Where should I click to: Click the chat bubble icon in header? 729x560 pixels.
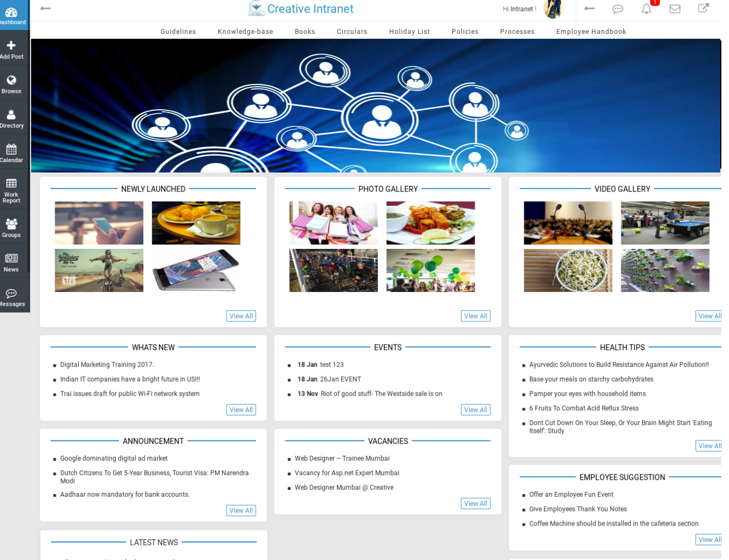pos(618,9)
